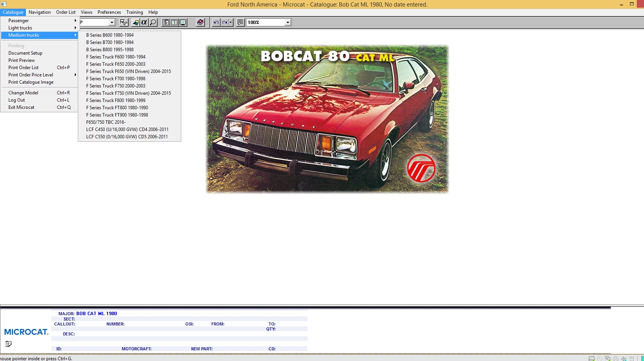The height and width of the screenshot is (361, 644).
Task: Click the speaker audio status icon
Action: point(624,358)
